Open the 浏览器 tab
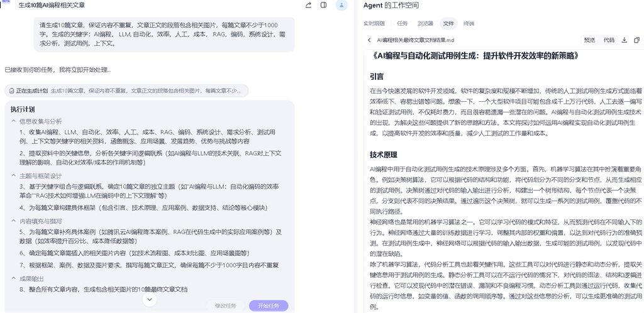The width and height of the screenshot is (644, 313). (426, 23)
